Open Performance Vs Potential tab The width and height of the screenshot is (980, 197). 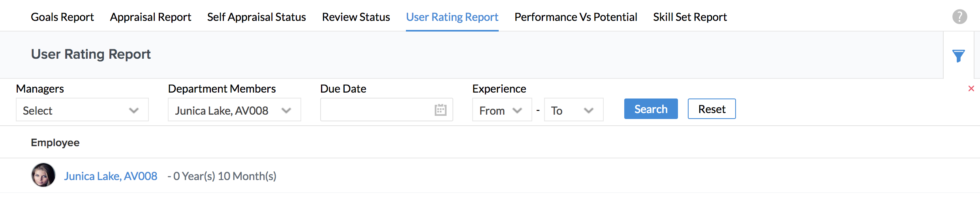(x=576, y=17)
